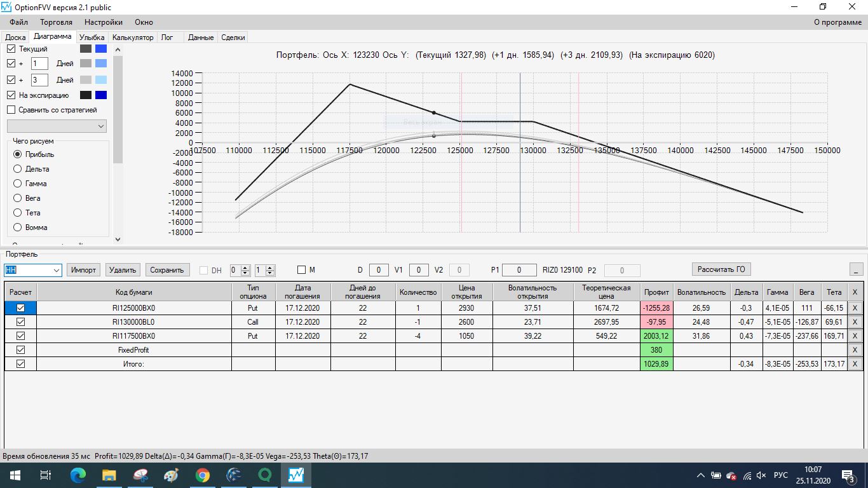Click the Рассчитать ГО button
Viewport: 868px width, 488px height.
721,269
